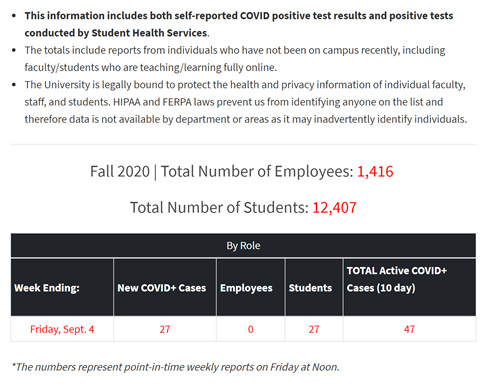Viewport: 483px width, 388px height.
Task: Click the red 12,407 students number
Action: tap(334, 207)
